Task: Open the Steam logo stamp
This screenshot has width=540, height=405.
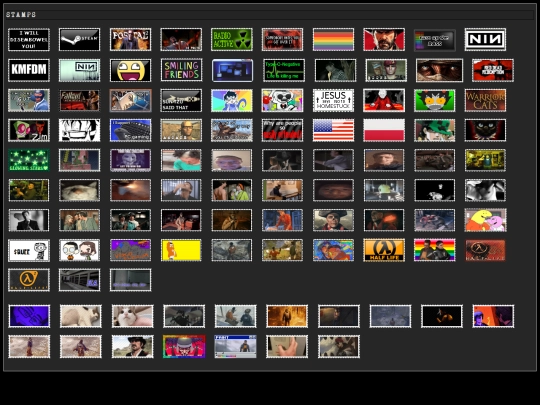Action: [x=80, y=40]
